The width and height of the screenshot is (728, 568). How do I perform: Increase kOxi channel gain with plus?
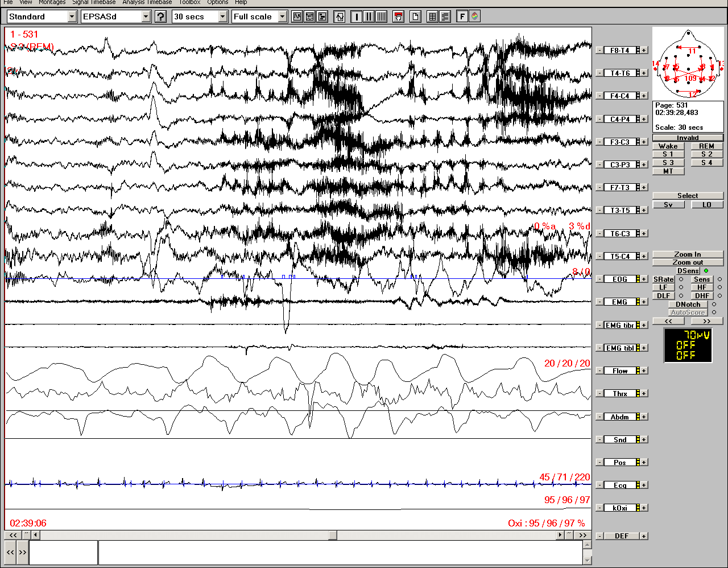644,508
